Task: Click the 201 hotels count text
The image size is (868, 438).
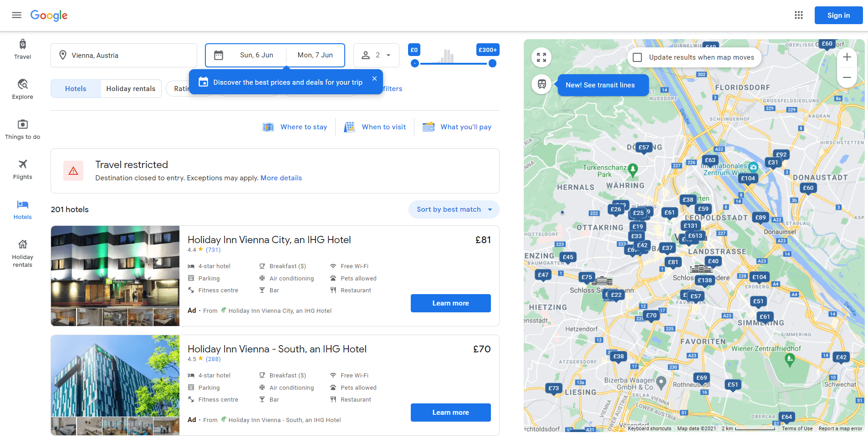Action: [70, 209]
